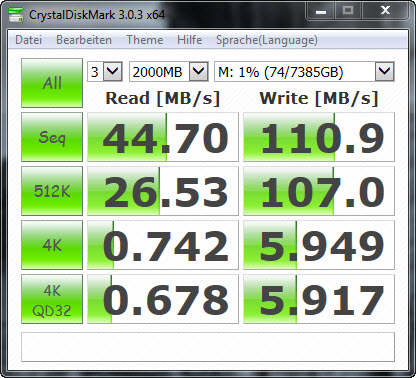416x378 pixels.
Task: Start the Seq sequential test
Action: [52, 137]
